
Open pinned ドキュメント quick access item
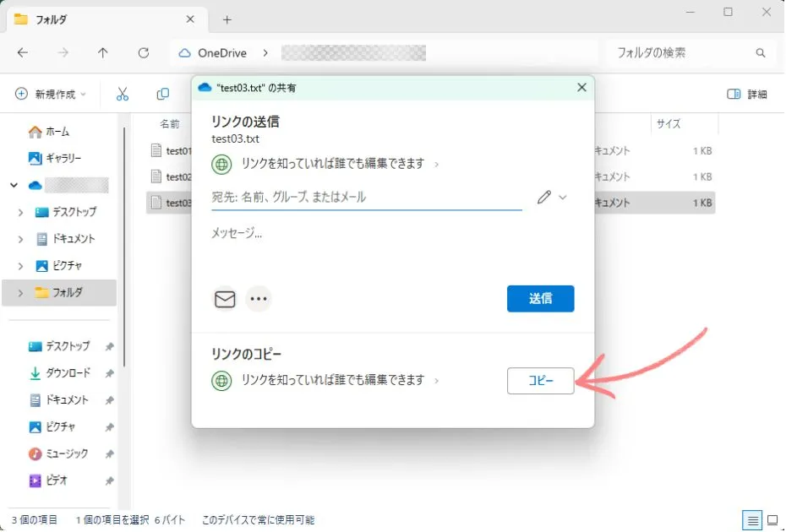[59, 399]
